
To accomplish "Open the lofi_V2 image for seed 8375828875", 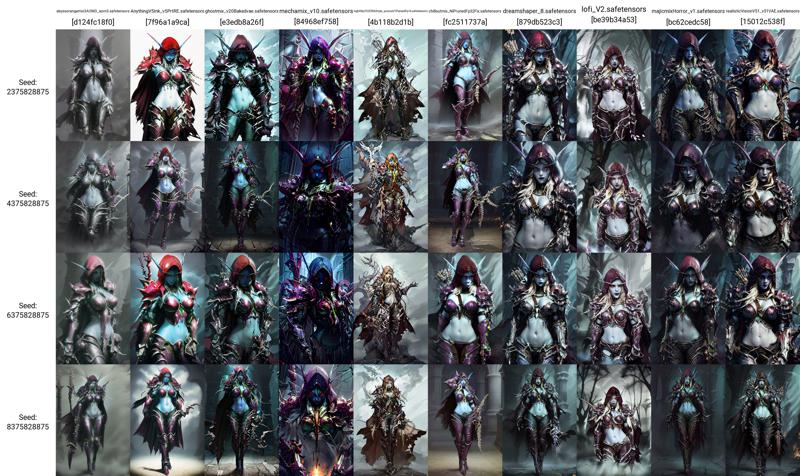I will 613,420.
